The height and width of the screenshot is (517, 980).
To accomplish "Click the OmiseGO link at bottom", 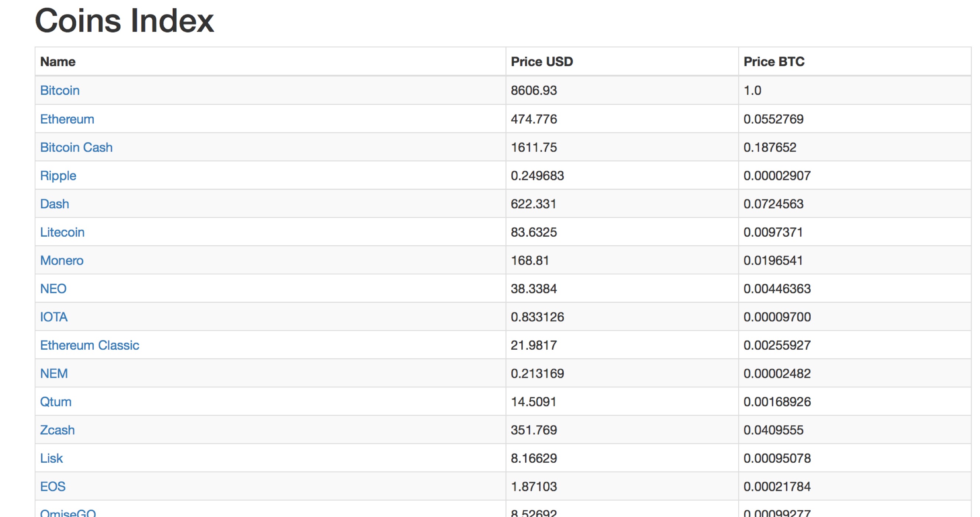I will click(68, 513).
